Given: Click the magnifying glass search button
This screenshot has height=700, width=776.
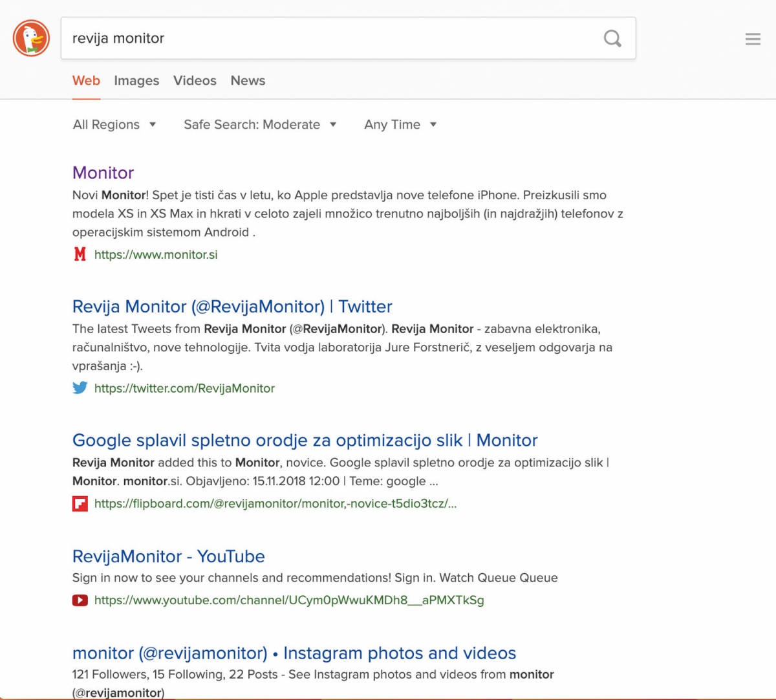Looking at the screenshot, I should (612, 39).
